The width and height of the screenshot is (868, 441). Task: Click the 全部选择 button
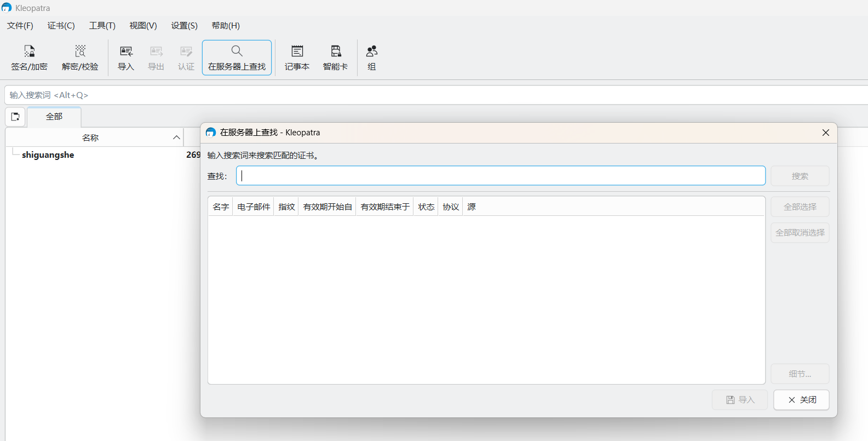click(x=800, y=207)
